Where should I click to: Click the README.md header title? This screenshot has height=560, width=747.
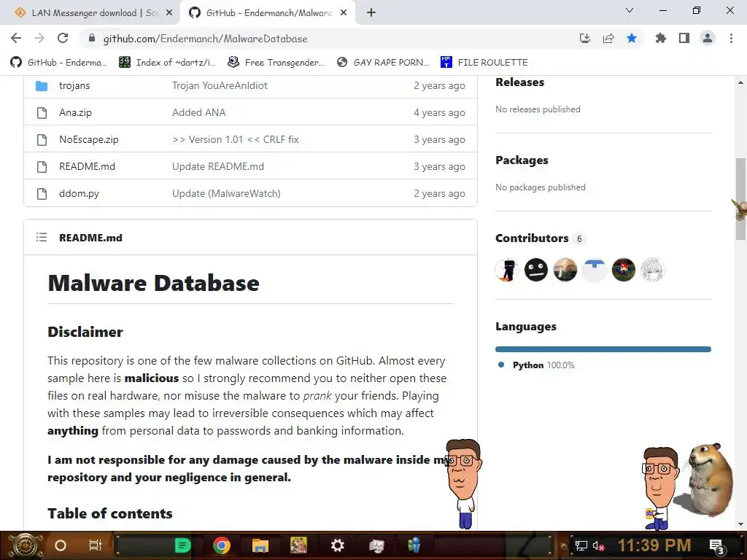[90, 238]
